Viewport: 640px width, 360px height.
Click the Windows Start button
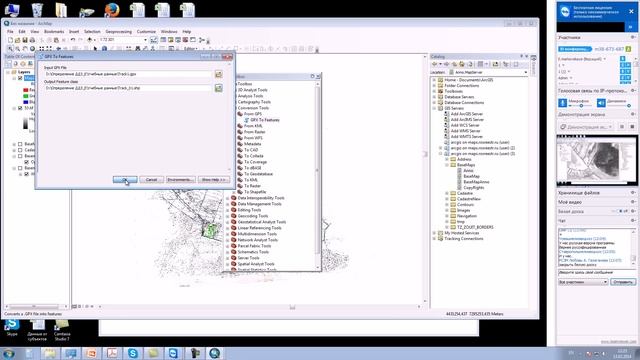(9, 353)
